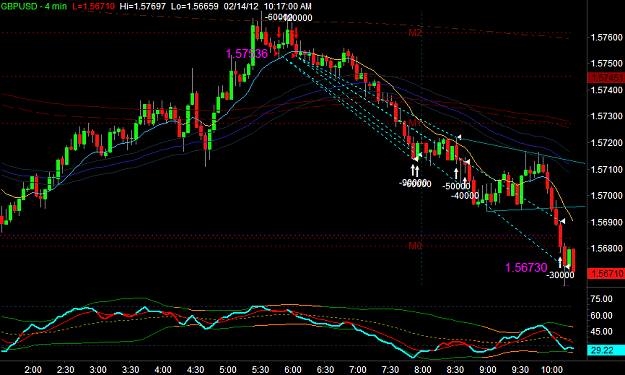This screenshot has width=625, height=375.
Task: Click the 5:00 time axis label
Action: pos(228,370)
